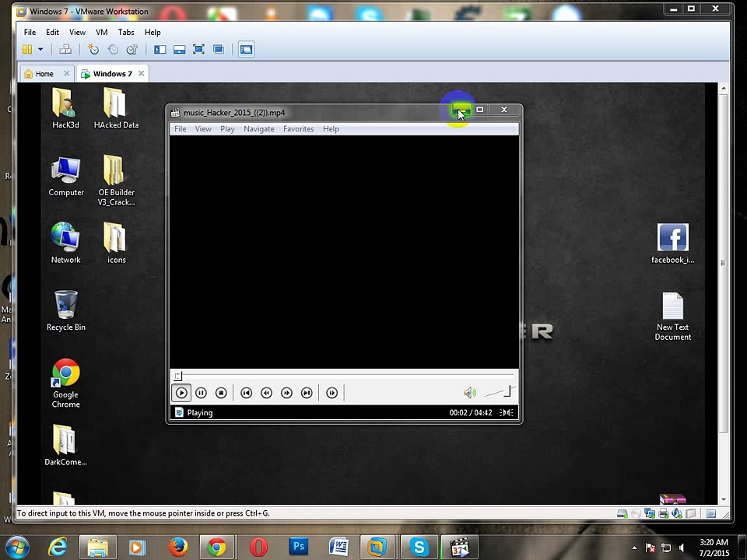Click the console view toolbar button

[x=247, y=50]
